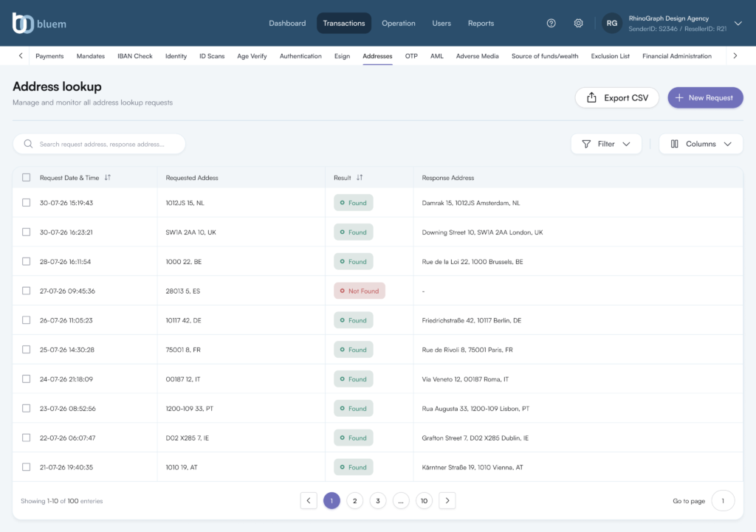Click the bluem logo
This screenshot has width=756, height=532.
pyautogui.click(x=39, y=23)
